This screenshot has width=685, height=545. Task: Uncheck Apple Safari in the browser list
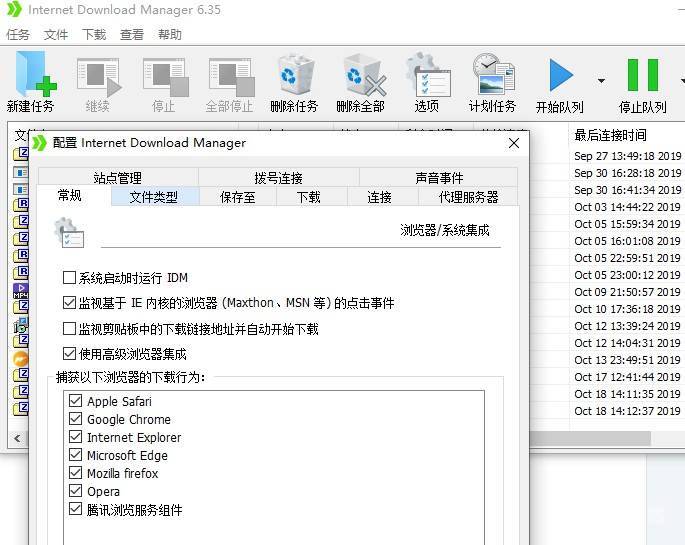click(76, 400)
